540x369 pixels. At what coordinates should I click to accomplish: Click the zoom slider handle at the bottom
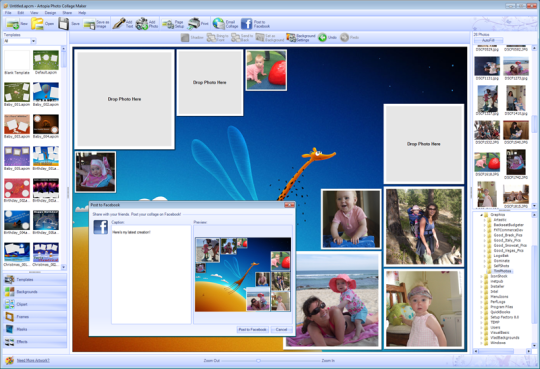[258, 361]
